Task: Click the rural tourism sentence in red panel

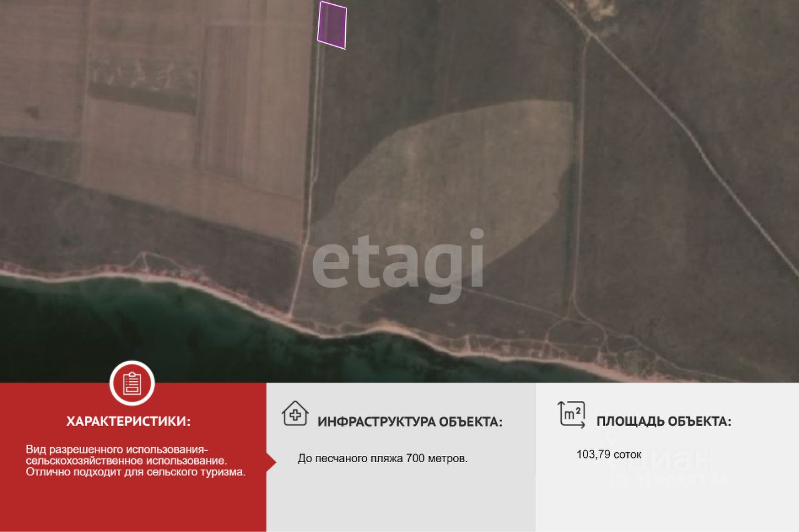Action: coord(136,472)
